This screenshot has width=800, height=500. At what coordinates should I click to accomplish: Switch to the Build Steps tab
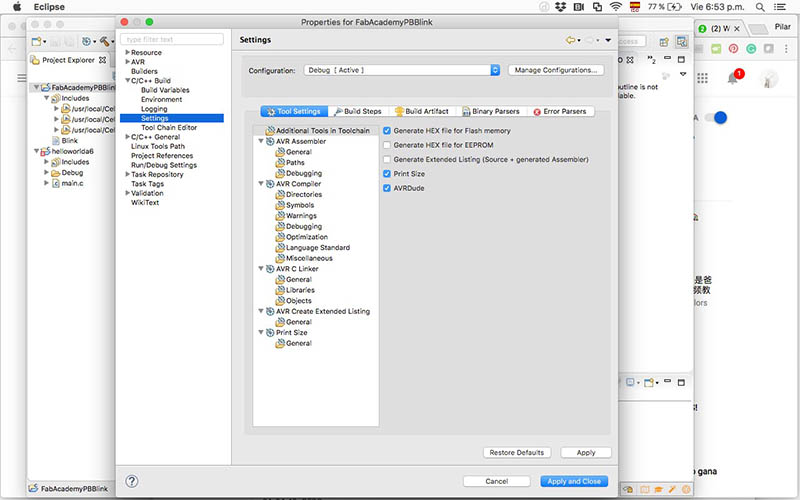pos(358,111)
